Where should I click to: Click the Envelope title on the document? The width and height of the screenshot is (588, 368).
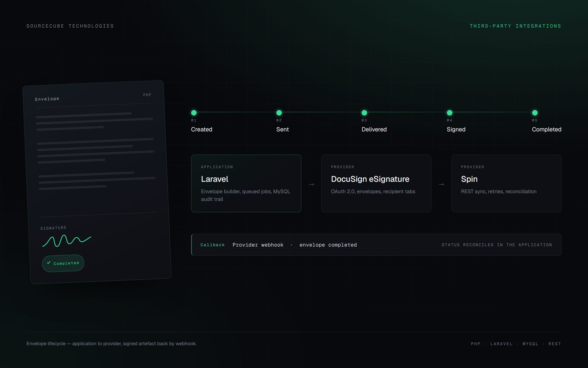pos(47,99)
